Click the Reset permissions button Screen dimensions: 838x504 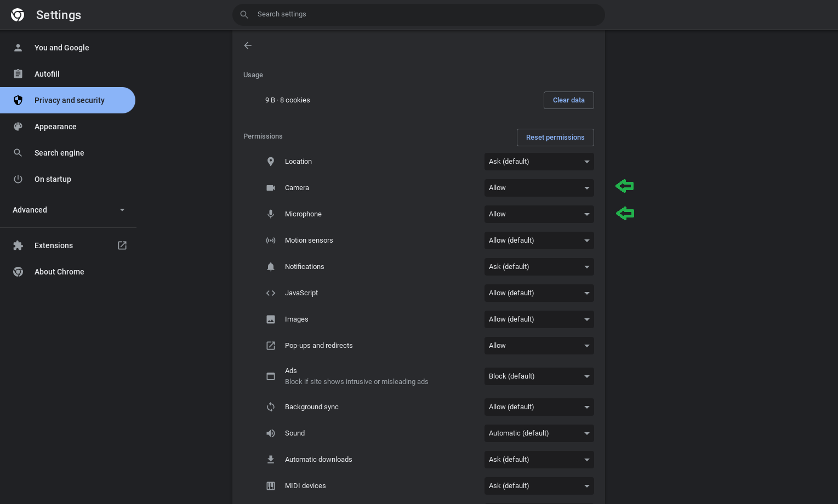coord(555,138)
